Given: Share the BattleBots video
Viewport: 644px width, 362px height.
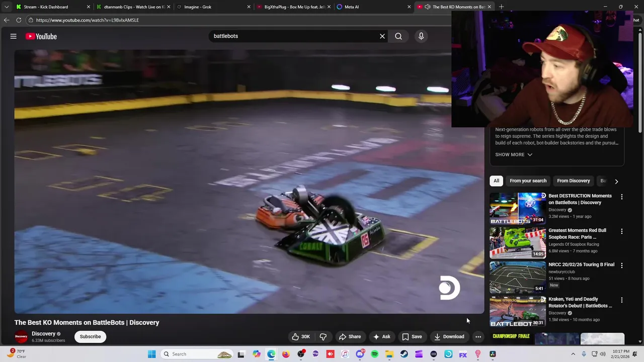Looking at the screenshot, I should pos(350,337).
